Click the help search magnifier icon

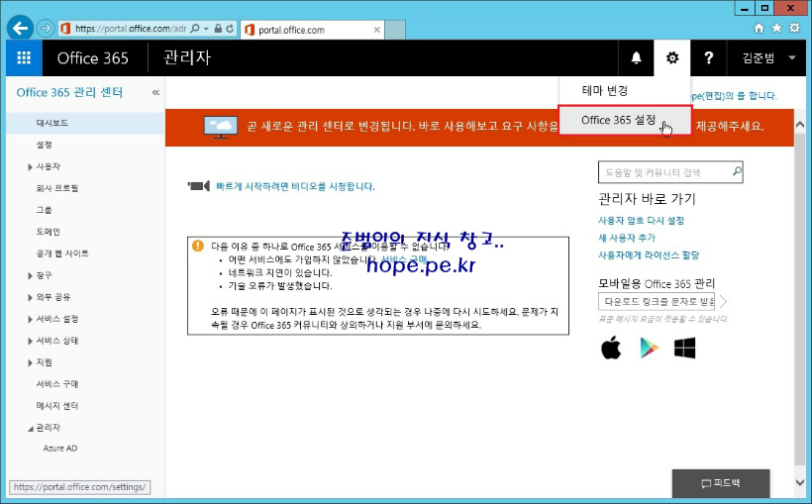[737, 171]
